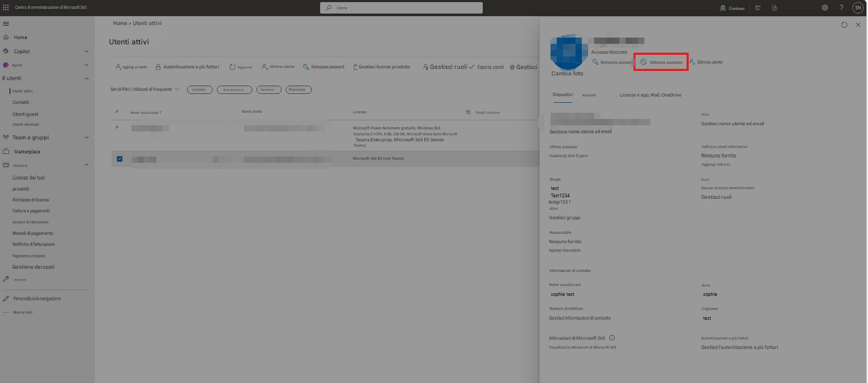The height and width of the screenshot is (383, 868).
Task: Open Contatti in the sidebar
Action: pyautogui.click(x=21, y=102)
